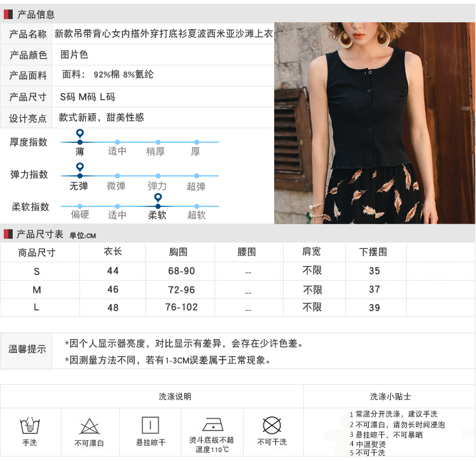476x461 pixels.
Task: Select the 适中 dot on thickness slider
Action: point(117,142)
